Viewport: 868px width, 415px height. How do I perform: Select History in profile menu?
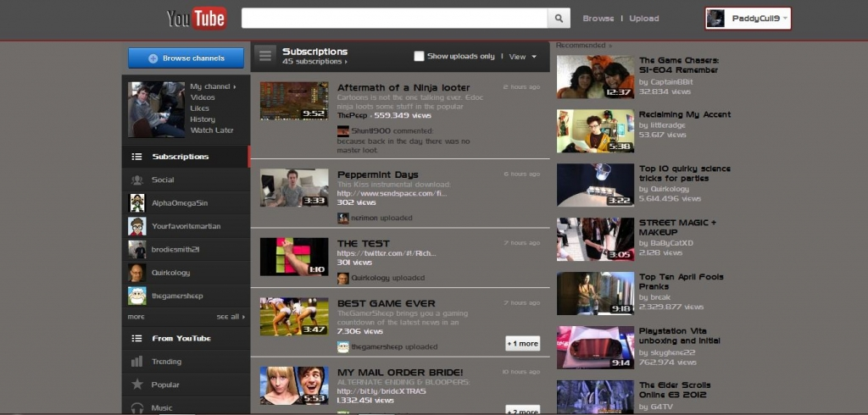click(203, 119)
